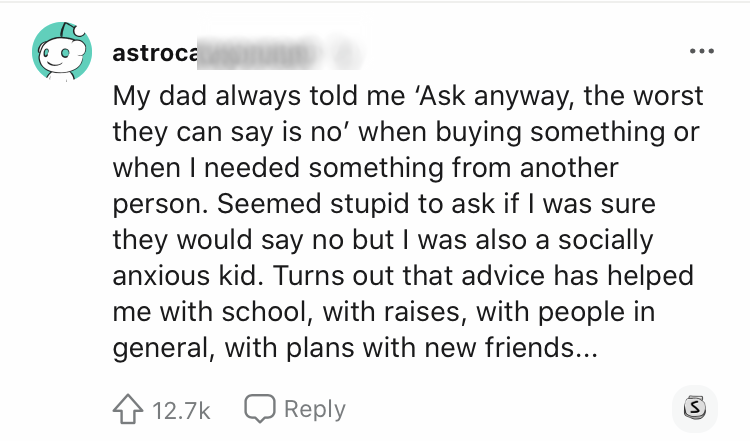Click the speech bubble reply icon
The image size is (750, 441).
(x=259, y=409)
